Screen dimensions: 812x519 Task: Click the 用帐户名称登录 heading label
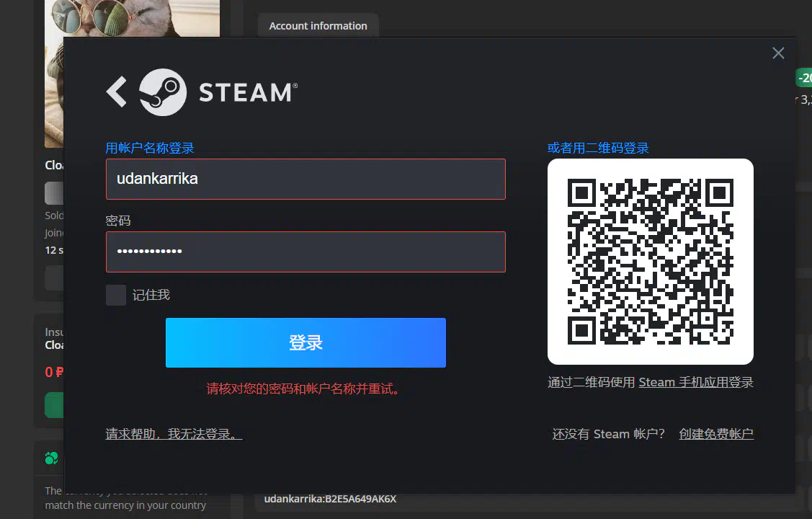tap(150, 148)
